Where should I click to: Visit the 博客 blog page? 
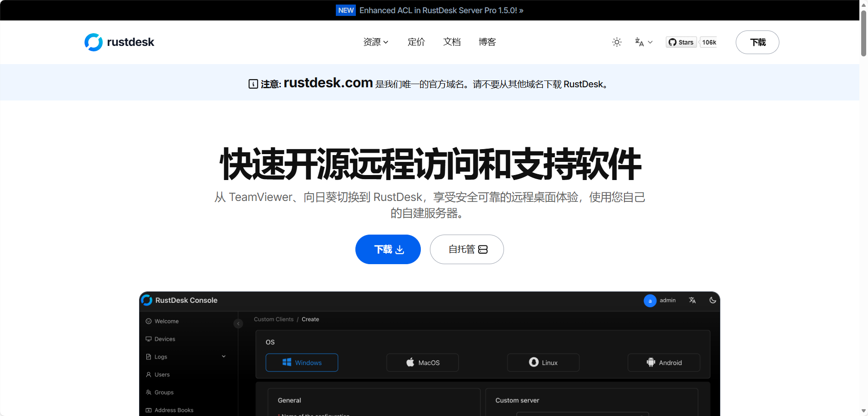click(x=487, y=42)
